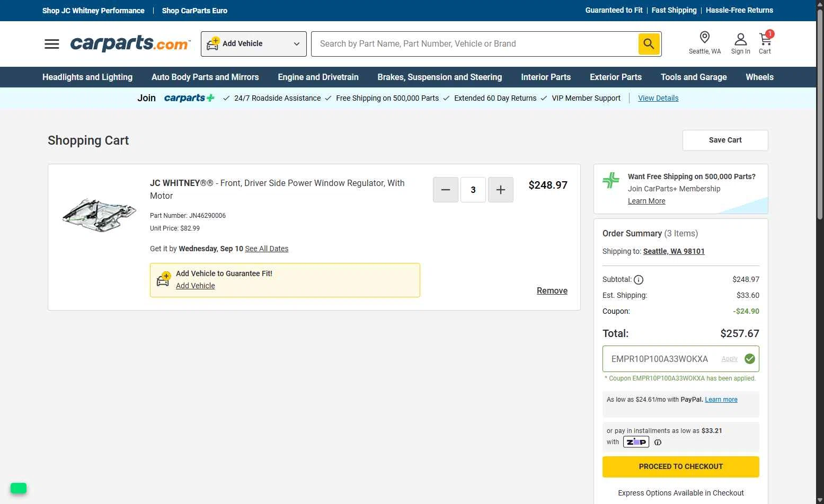Click the Subtotal info icon

tap(639, 280)
